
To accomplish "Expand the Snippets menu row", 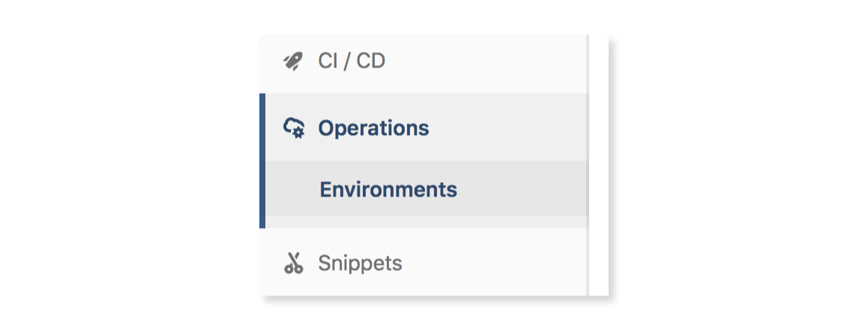I will 423,262.
